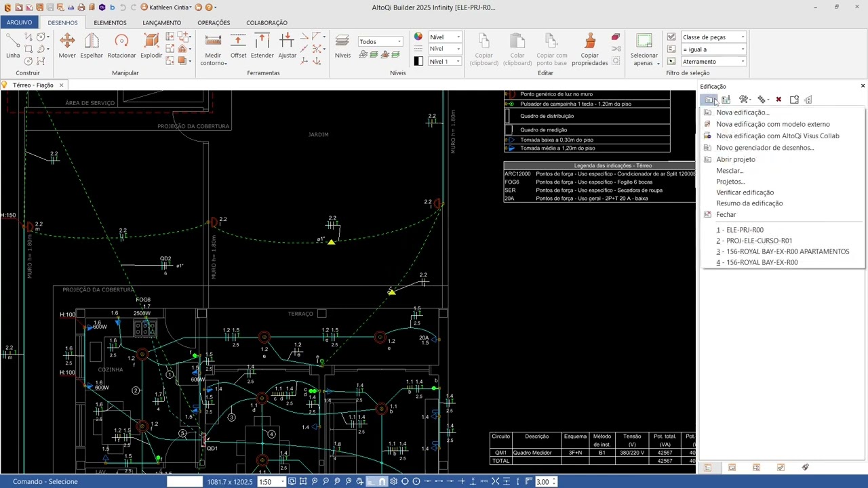This screenshot has height=488, width=868.
Task: Click Medir contorno ruler icon
Action: click(214, 49)
